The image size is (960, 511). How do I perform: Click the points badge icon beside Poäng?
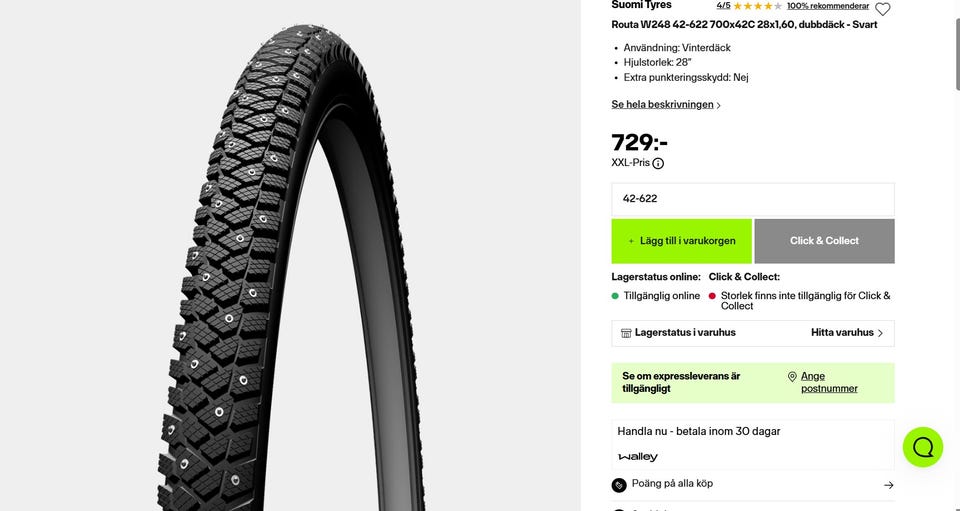(x=619, y=485)
